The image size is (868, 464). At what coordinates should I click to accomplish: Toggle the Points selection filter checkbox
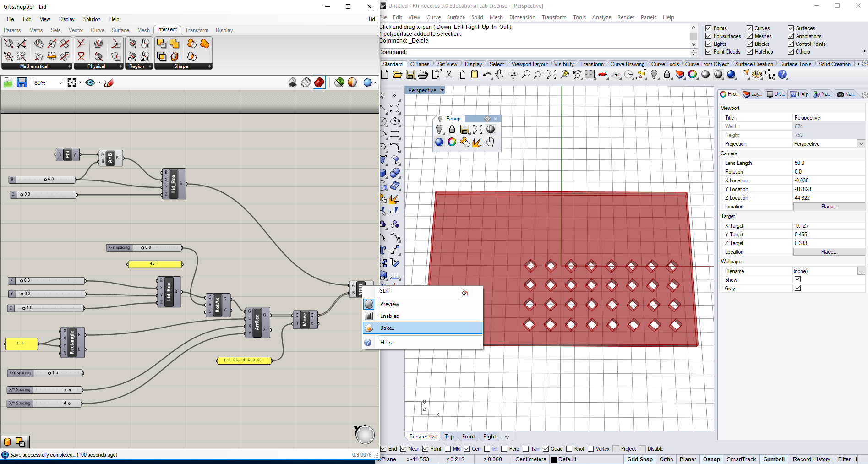pos(709,28)
